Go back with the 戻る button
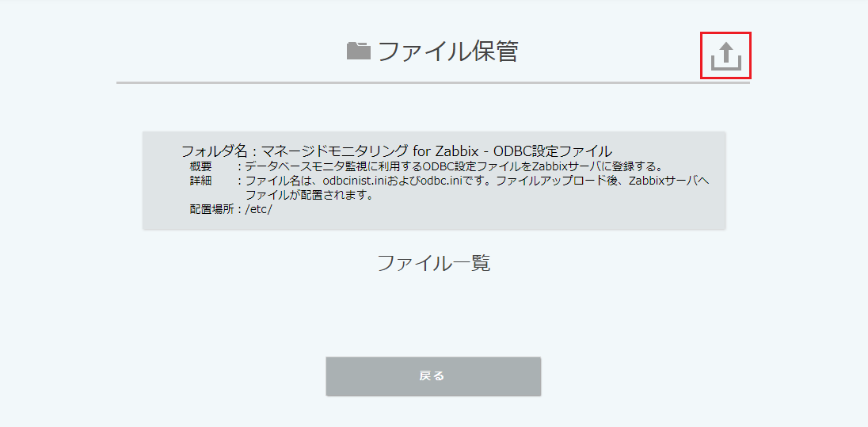 (433, 376)
